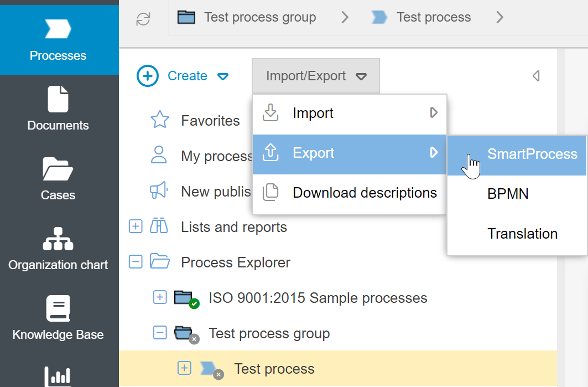Open the Organization chart view

pyautogui.click(x=58, y=248)
